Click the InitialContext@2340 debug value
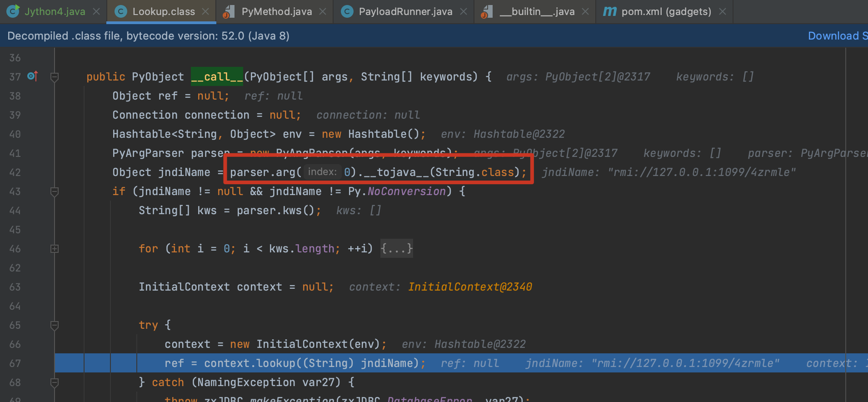This screenshot has height=402, width=868. pos(470,287)
